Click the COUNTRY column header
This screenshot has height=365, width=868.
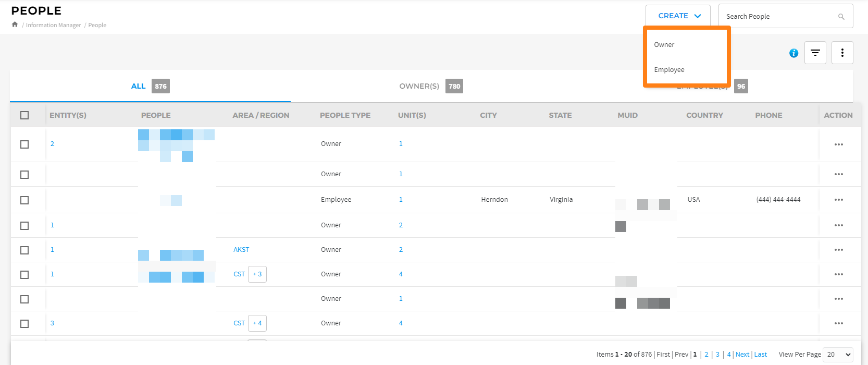click(704, 115)
